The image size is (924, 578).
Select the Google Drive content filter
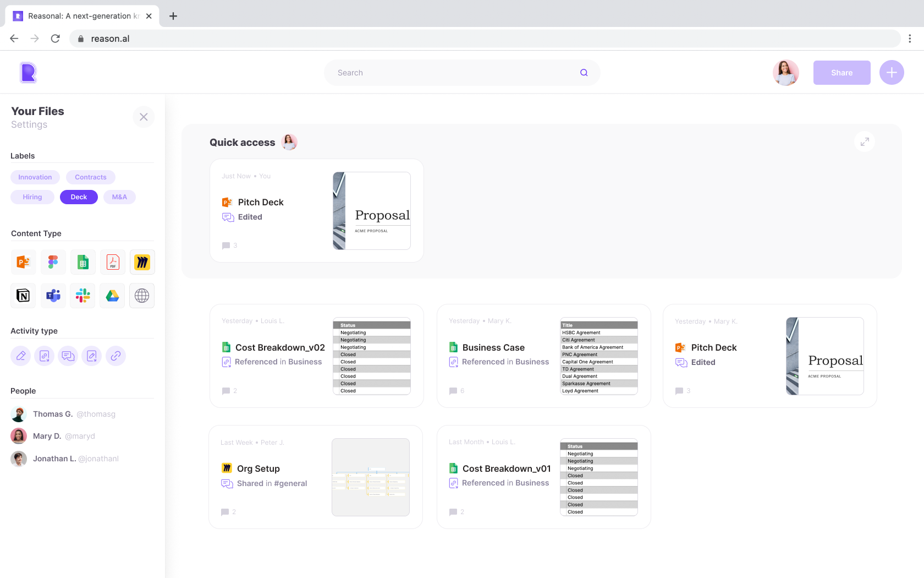pyautogui.click(x=113, y=296)
